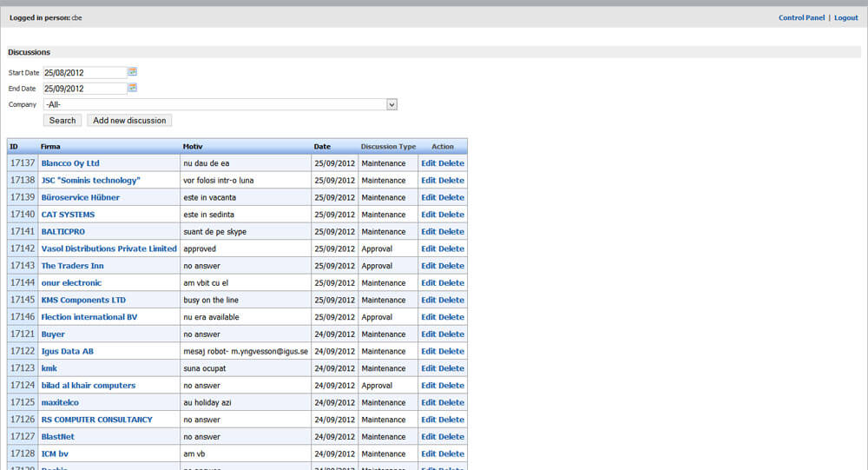Screen dimensions: 868x470
Task: Open the Start Date calendar picker icon
Action: click(132, 72)
